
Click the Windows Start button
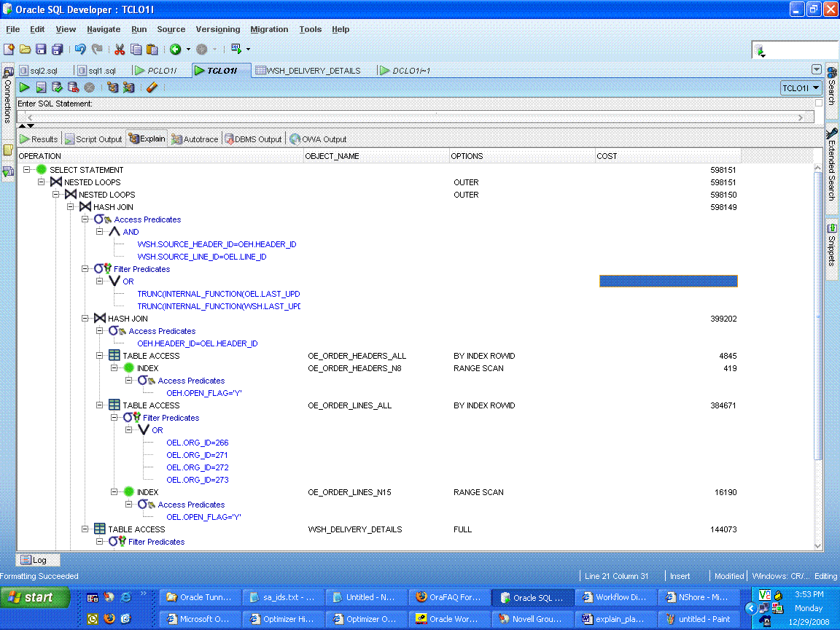click(35, 597)
